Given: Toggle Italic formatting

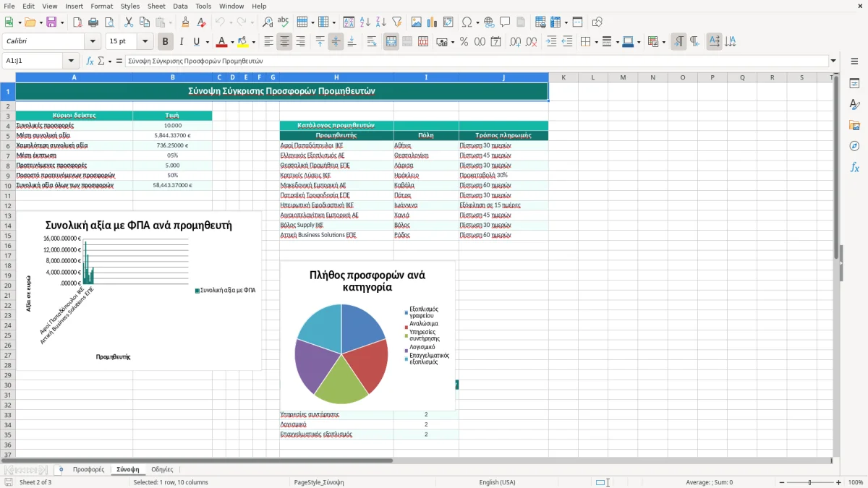Looking at the screenshot, I should point(182,42).
